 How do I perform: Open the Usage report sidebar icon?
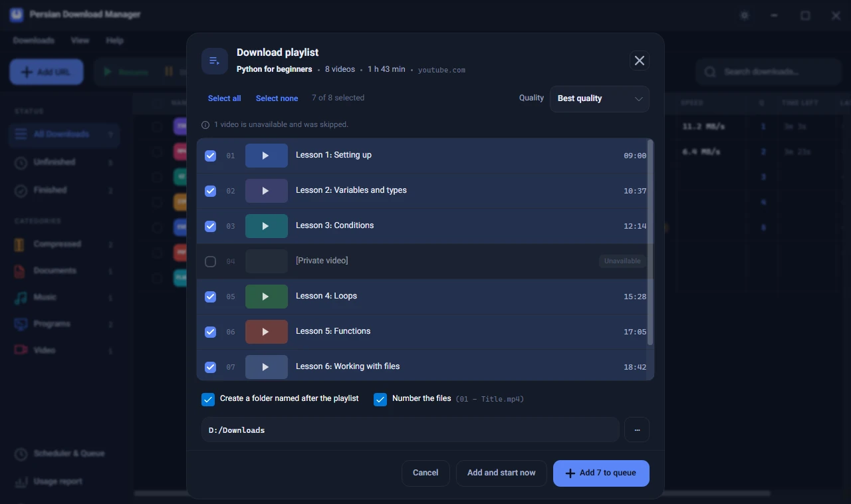(21, 481)
